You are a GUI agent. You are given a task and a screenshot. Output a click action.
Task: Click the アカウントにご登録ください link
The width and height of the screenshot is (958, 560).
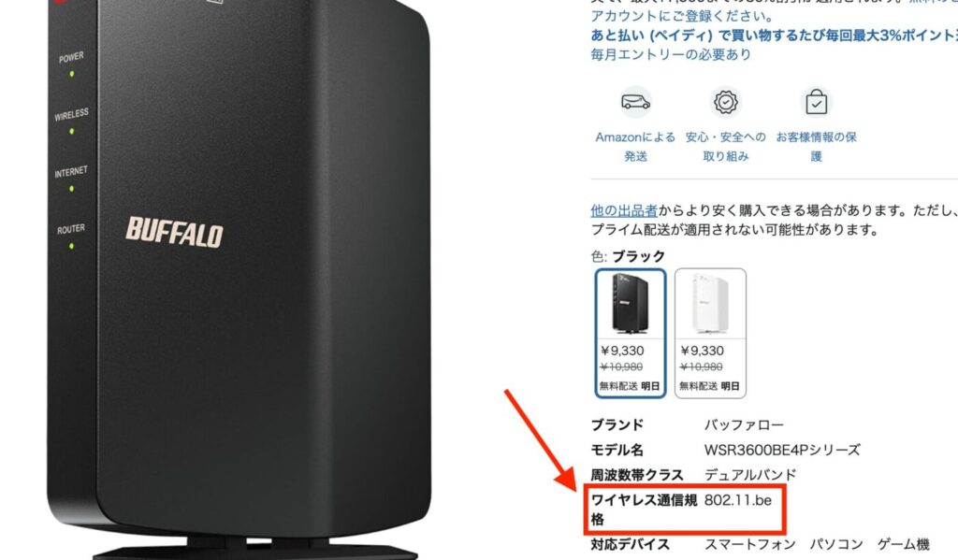[x=682, y=16]
